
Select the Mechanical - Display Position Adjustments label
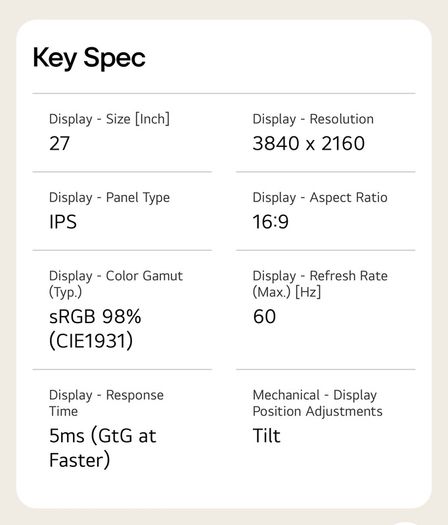click(x=317, y=403)
